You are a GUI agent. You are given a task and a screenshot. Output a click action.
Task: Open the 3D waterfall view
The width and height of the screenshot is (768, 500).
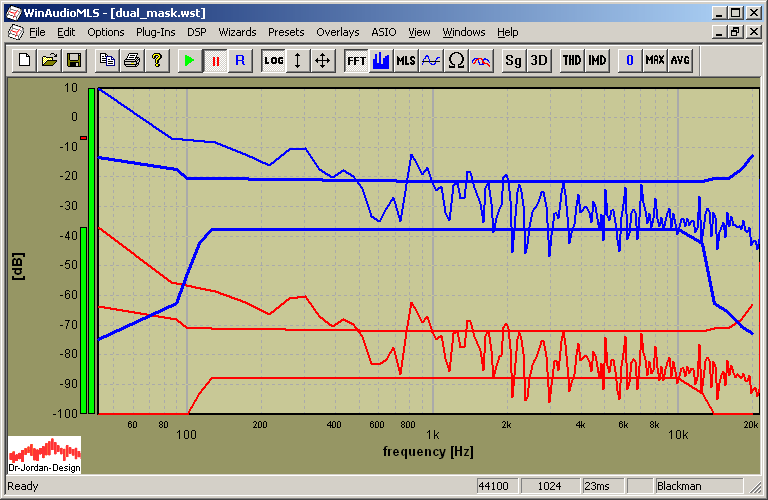coord(539,60)
